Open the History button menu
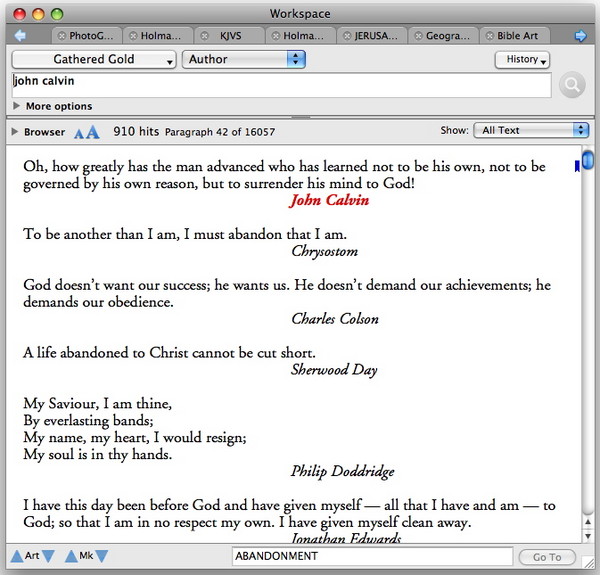Viewport: 600px width, 575px height. pyautogui.click(x=522, y=60)
